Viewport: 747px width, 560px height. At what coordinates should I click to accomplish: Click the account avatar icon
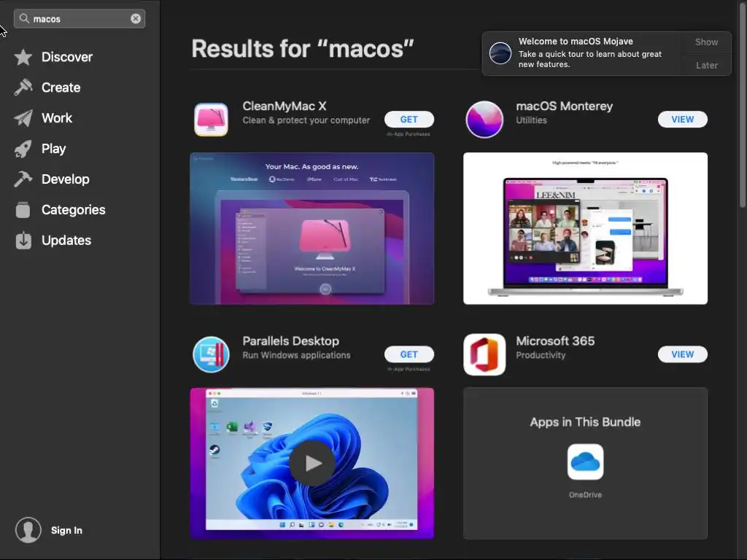tap(28, 530)
